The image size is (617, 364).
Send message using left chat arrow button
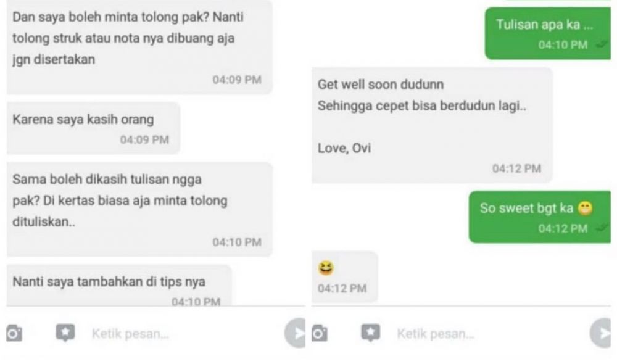pos(295,333)
